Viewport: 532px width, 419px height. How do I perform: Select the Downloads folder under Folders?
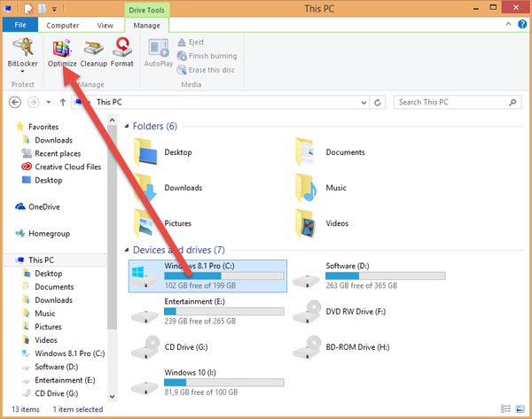coord(168,188)
